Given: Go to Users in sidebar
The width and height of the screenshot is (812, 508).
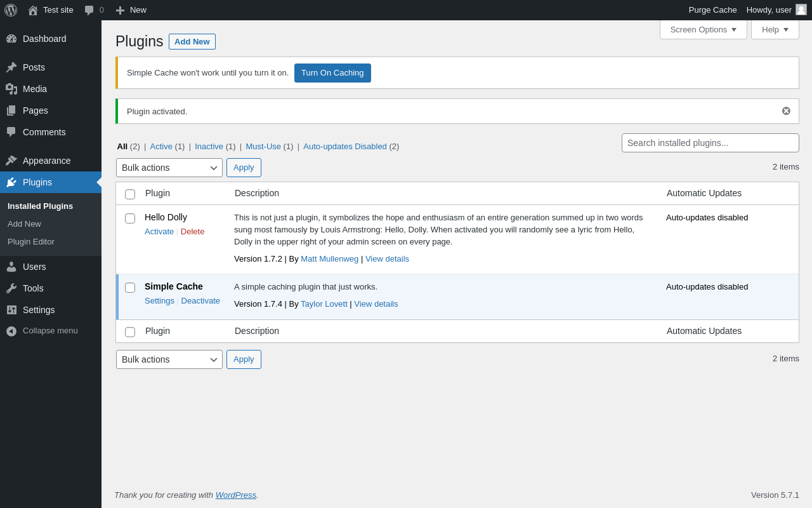Looking at the screenshot, I should coord(51,267).
